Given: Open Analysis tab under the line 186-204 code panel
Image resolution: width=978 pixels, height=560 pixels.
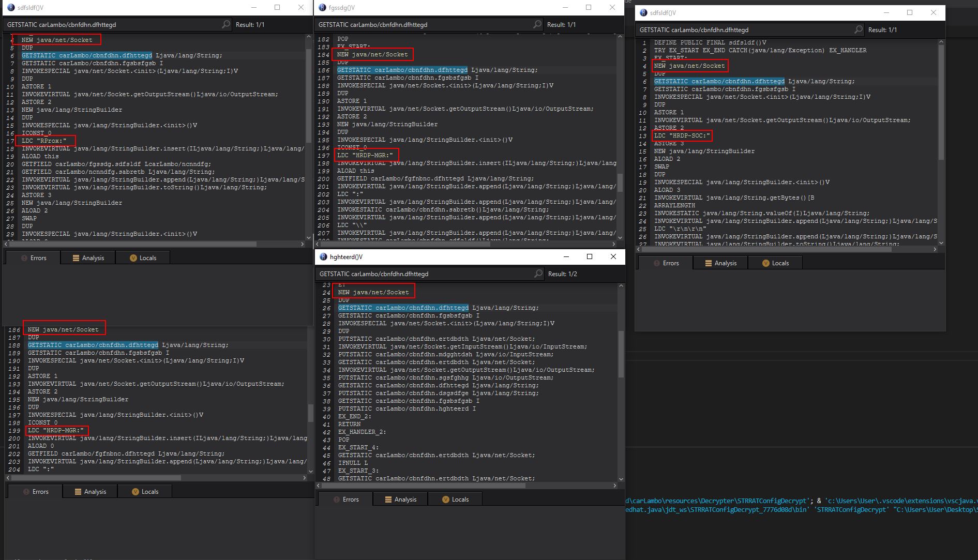Looking at the screenshot, I should (90, 491).
